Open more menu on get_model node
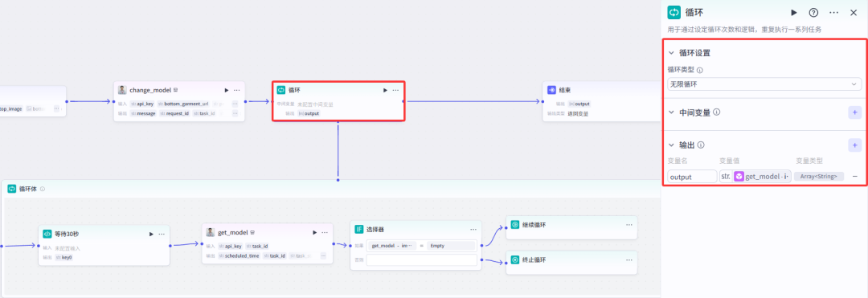 (x=325, y=233)
